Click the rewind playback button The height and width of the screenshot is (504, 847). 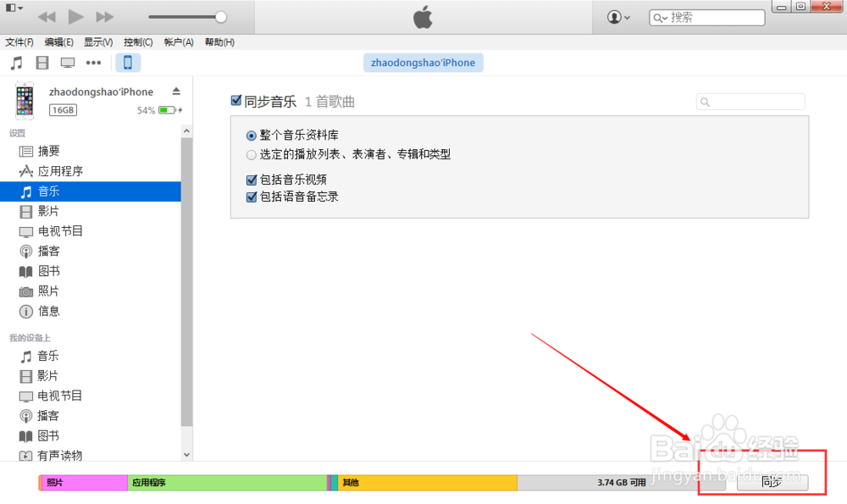(x=47, y=17)
